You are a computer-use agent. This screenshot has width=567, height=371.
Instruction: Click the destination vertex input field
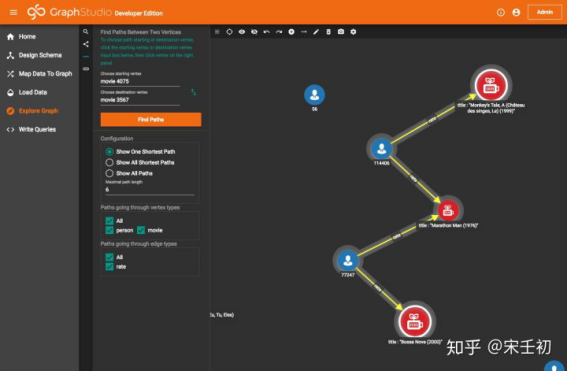140,100
